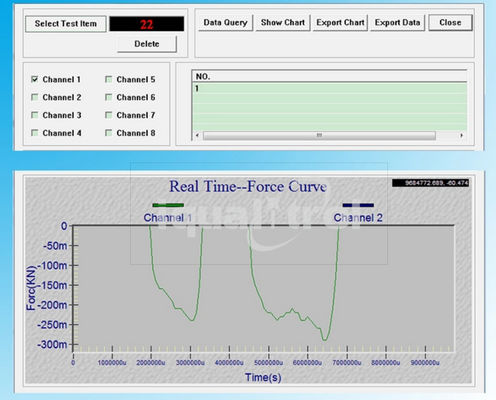Click Export Chart button
This screenshot has height=400, width=496.
340,23
